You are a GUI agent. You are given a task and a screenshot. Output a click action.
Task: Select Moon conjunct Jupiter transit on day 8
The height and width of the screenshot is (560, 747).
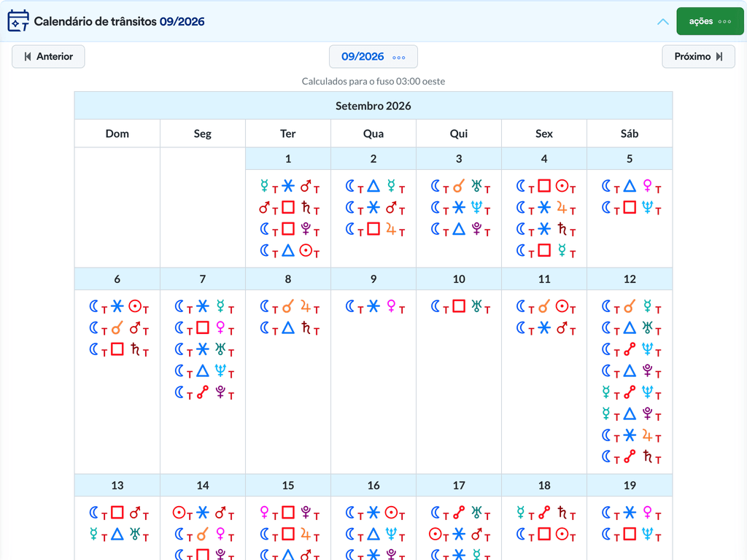289,307
